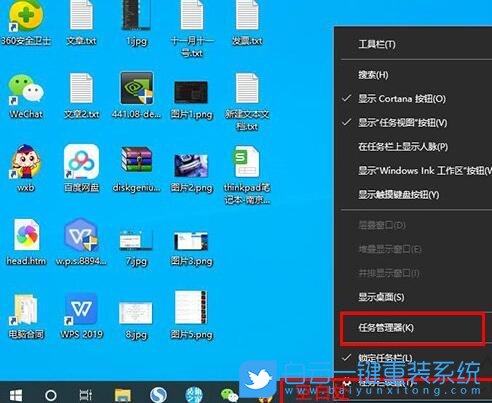Enable 在任务栏上显示人脉(P)
The image size is (492, 403).
click(413, 147)
